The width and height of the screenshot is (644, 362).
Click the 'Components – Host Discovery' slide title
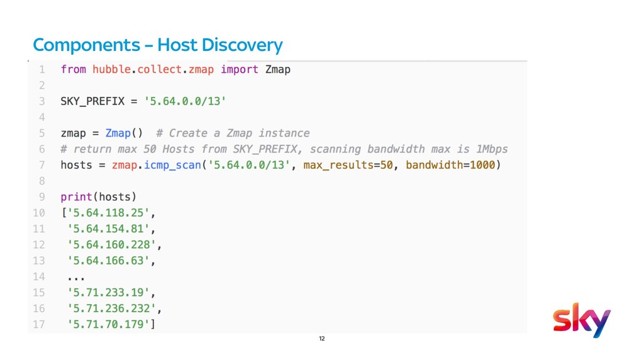158,45
